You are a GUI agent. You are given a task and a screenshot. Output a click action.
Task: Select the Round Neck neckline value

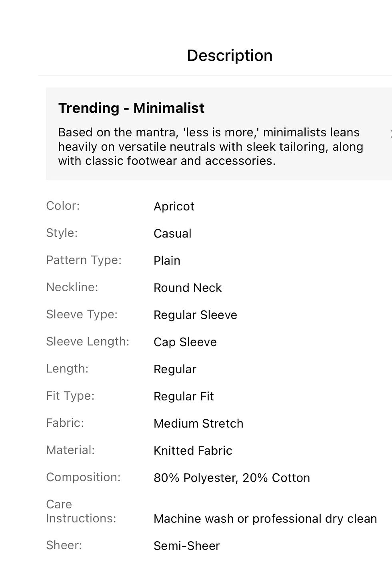188,288
